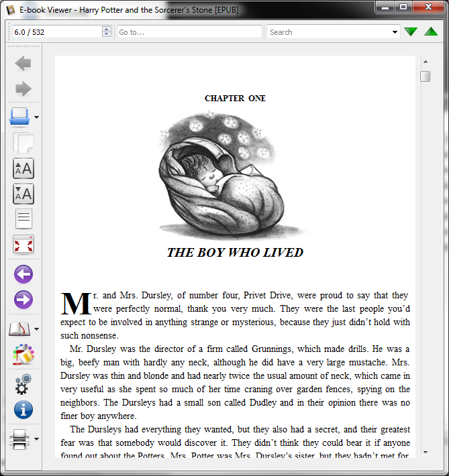
Task: Go to previous page with purple left arrow
Action: [23, 274]
